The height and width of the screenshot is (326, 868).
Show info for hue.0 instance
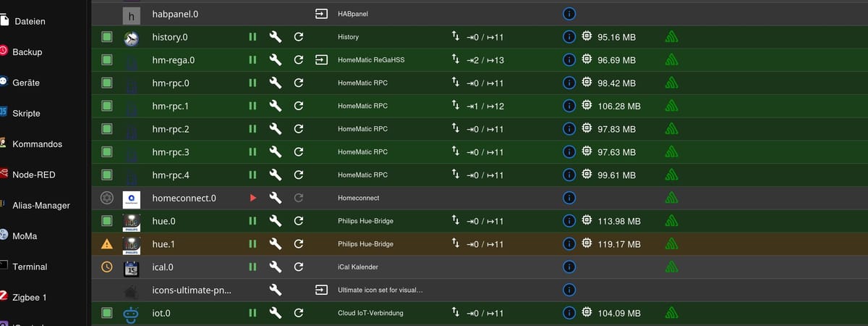click(x=569, y=221)
